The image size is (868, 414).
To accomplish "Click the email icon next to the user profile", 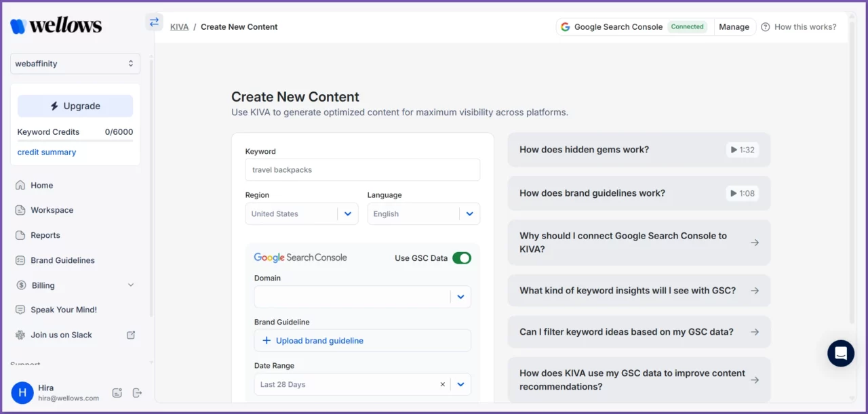I will coord(117,392).
